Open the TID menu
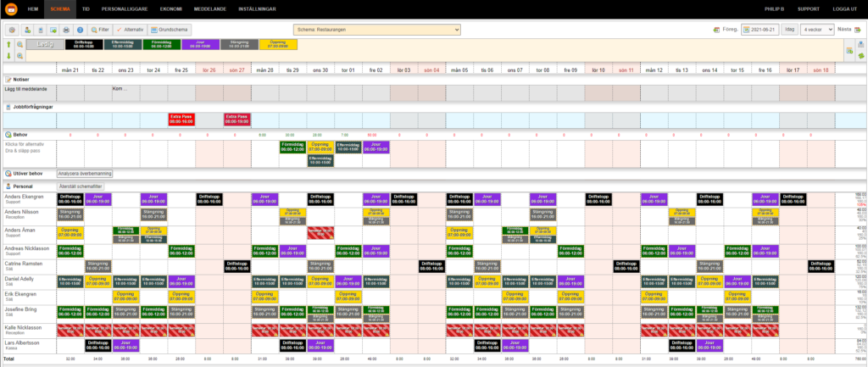 pyautogui.click(x=86, y=9)
